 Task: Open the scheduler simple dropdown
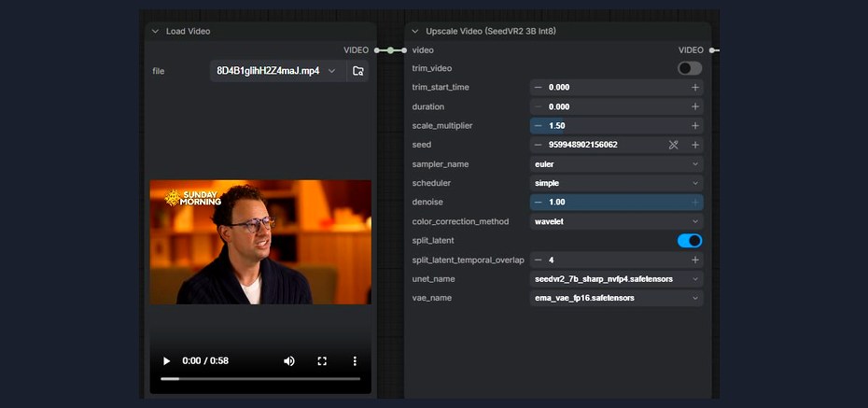click(617, 183)
